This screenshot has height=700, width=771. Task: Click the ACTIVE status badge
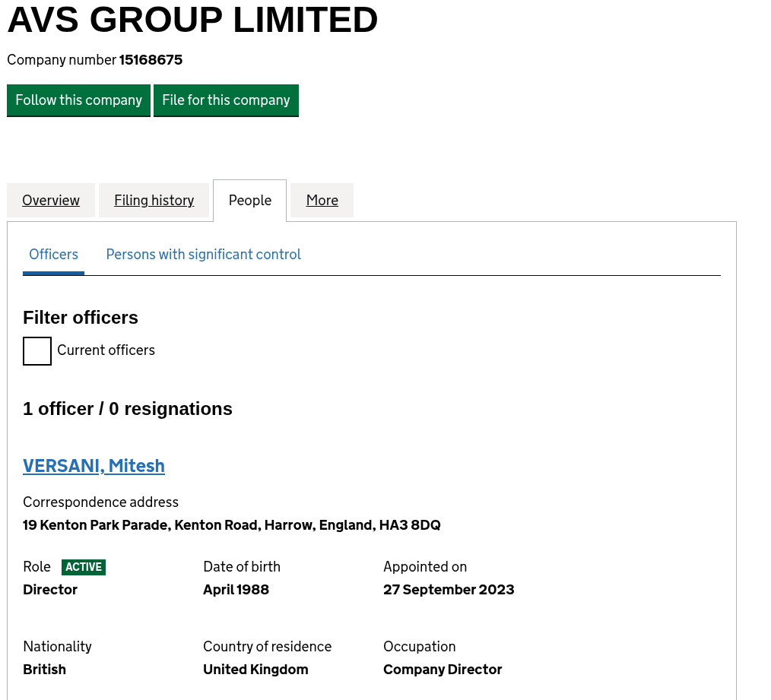(x=84, y=567)
